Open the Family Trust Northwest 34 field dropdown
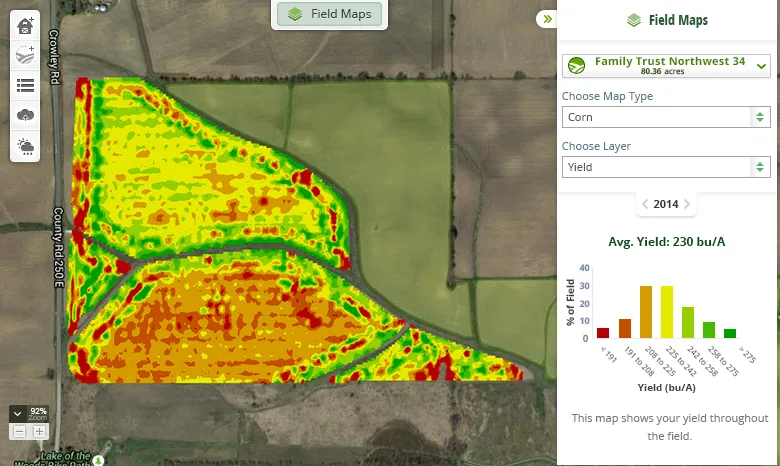780x466 pixels. (666, 66)
